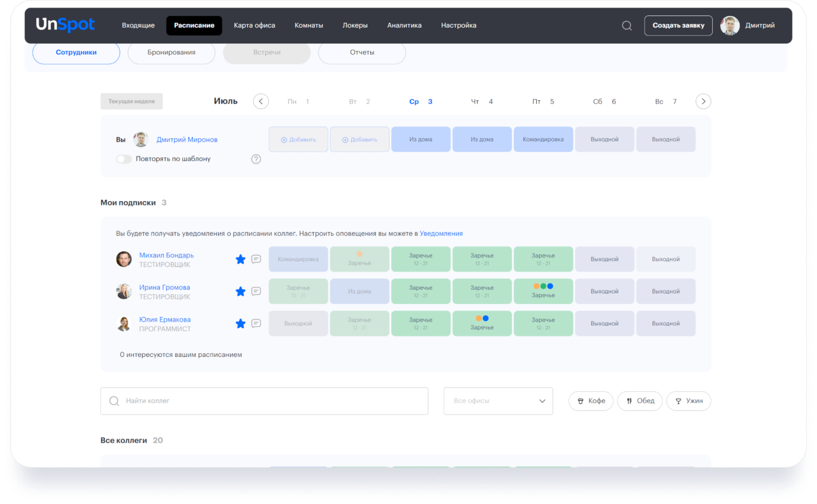Image resolution: width=817 pixels, height=504 pixels.
Task: Click Все коллеги heading
Action: (x=124, y=440)
